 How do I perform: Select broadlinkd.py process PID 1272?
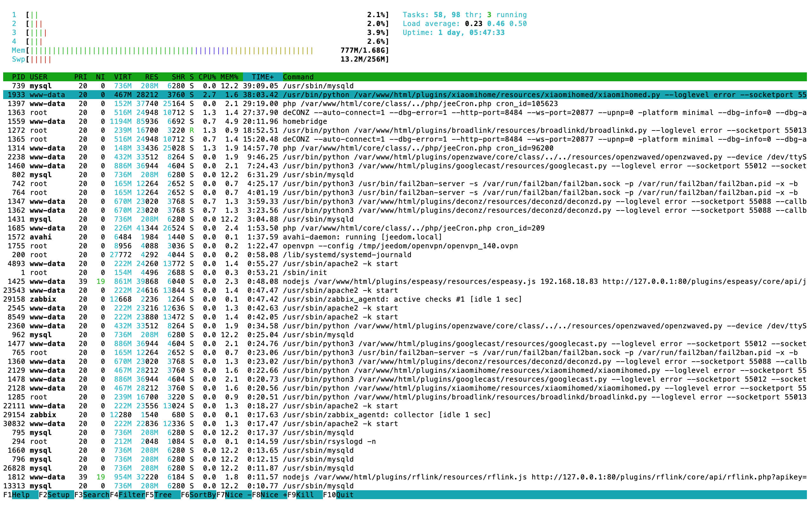click(405, 130)
